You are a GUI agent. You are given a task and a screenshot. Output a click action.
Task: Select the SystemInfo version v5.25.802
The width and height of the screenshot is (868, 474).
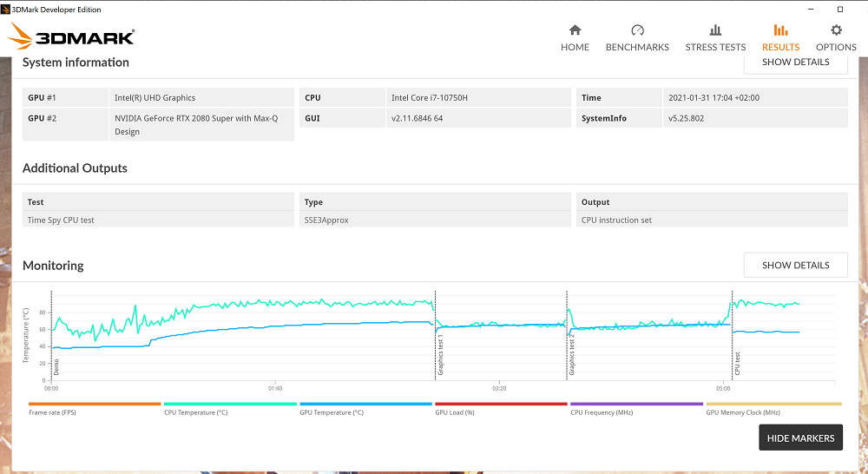click(x=686, y=118)
